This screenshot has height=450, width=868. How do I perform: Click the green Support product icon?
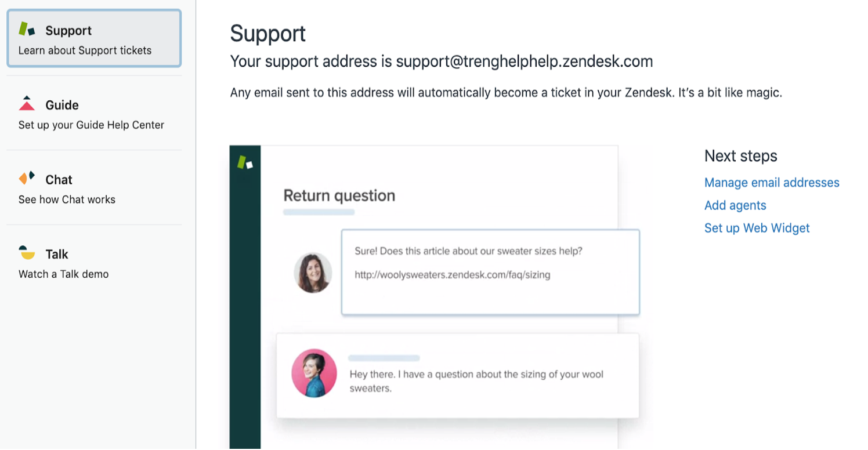click(27, 29)
